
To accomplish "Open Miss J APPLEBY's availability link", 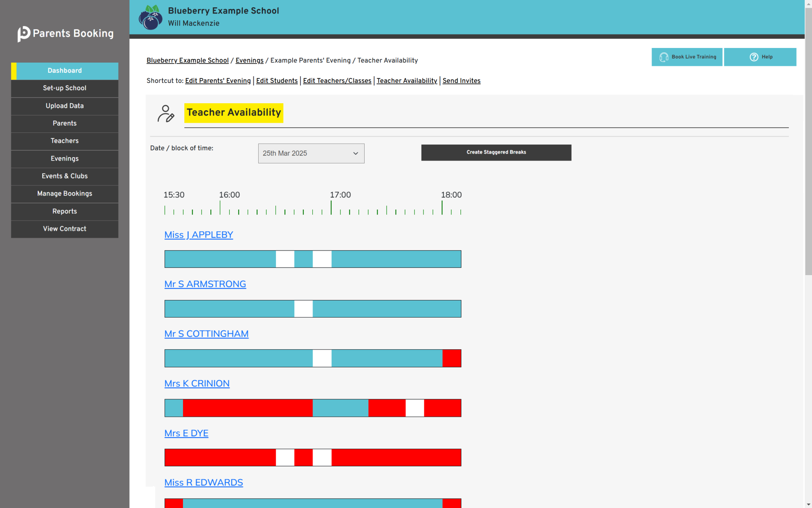I will [199, 235].
